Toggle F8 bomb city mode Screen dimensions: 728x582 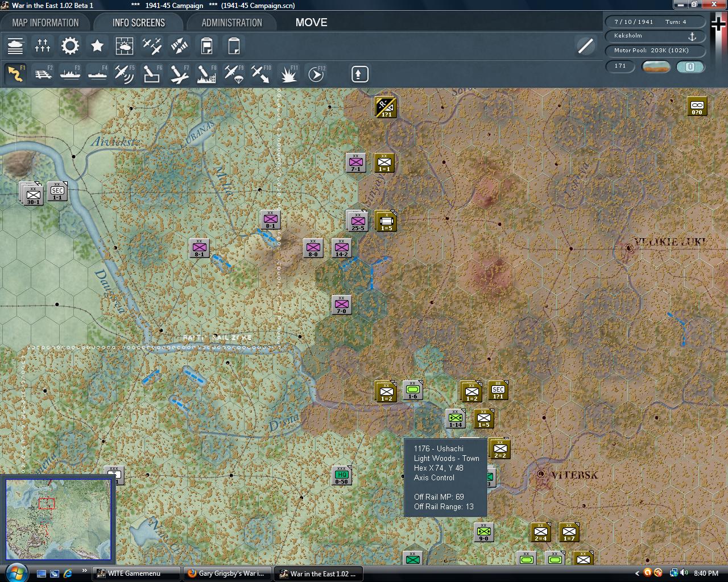click(206, 74)
